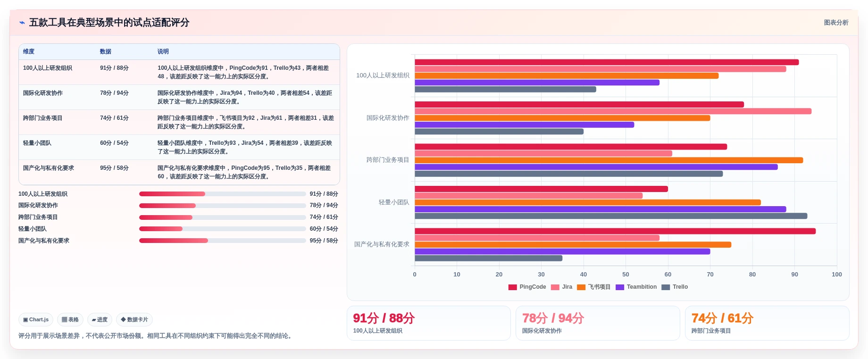
Task: Click the PingCode bar for 国产化与私有化要求
Action: pos(615,231)
